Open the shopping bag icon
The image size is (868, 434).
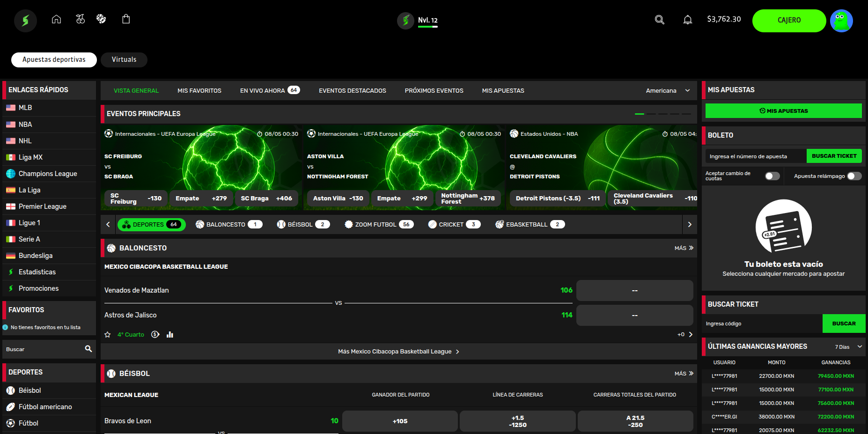(x=126, y=19)
